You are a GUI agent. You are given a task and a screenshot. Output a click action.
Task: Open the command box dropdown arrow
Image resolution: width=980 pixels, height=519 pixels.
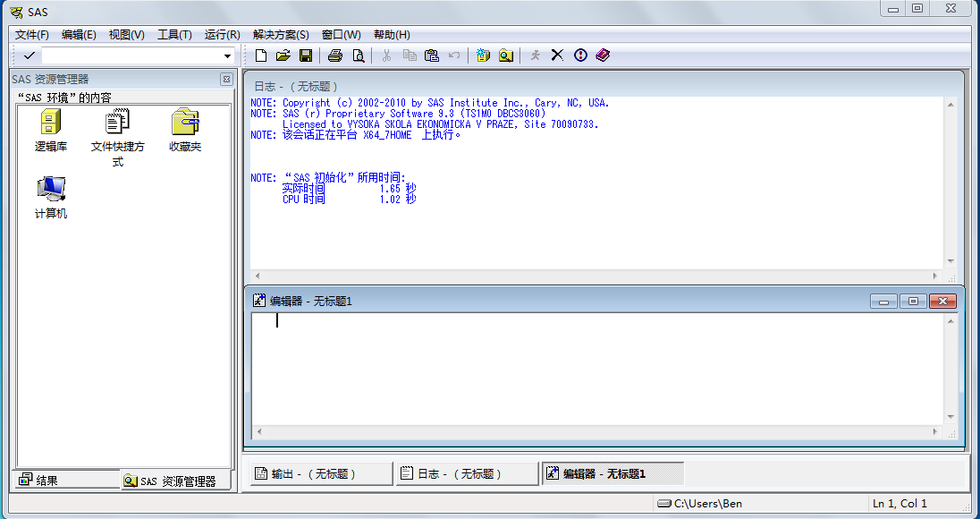[x=227, y=55]
